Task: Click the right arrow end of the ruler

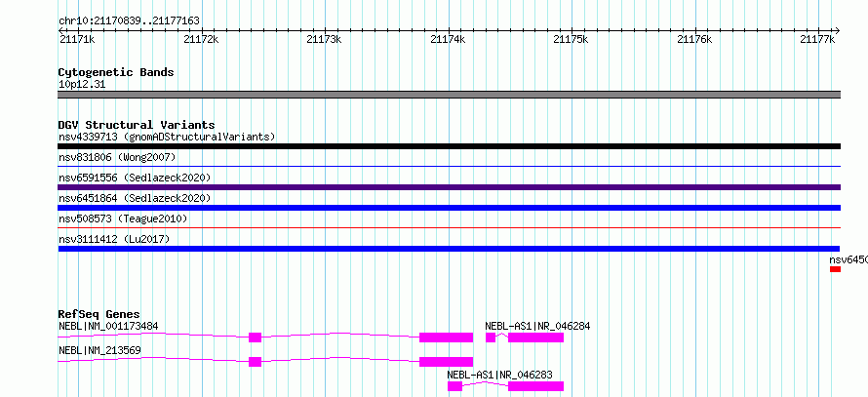Action: [838, 30]
